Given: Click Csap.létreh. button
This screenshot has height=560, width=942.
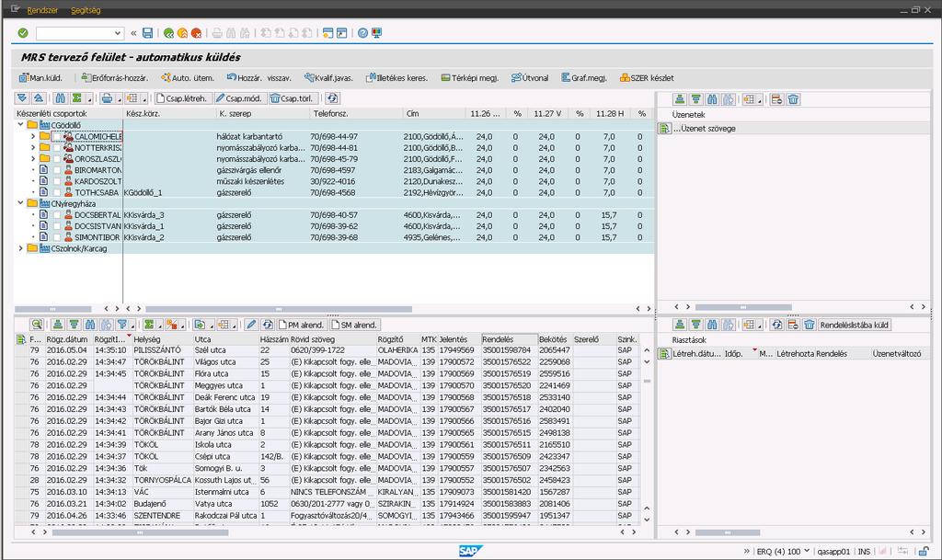Looking at the screenshot, I should (x=182, y=98).
